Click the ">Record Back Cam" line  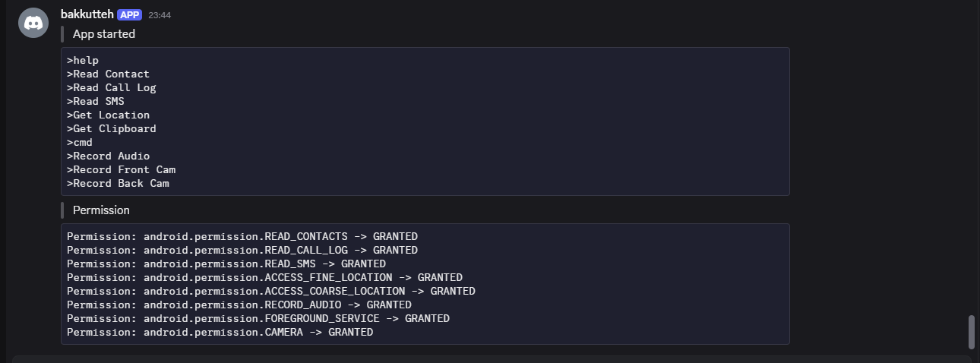coord(118,184)
